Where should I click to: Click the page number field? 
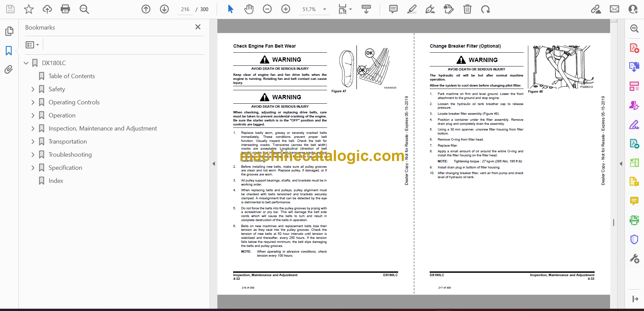185,9
